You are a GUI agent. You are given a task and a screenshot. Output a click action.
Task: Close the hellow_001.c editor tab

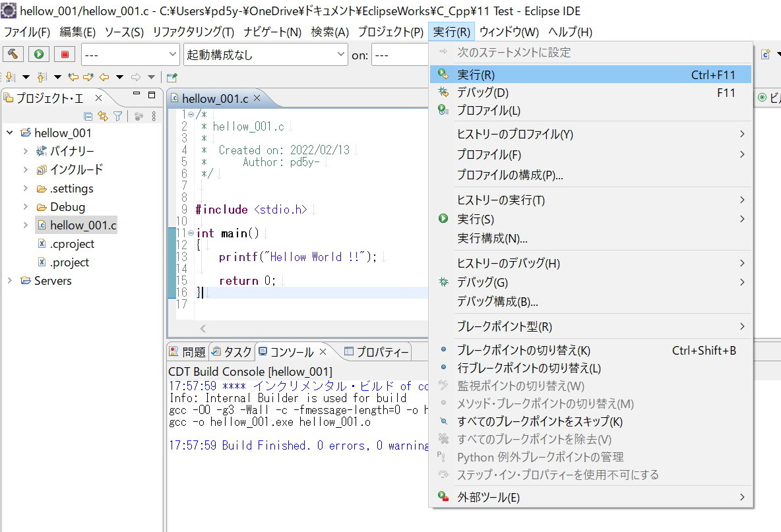pos(257,98)
